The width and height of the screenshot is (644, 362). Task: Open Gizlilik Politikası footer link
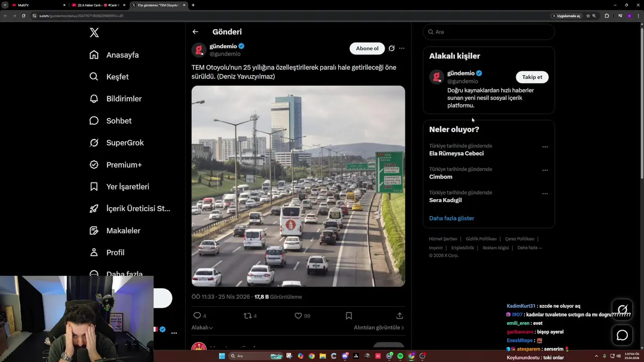(481, 239)
